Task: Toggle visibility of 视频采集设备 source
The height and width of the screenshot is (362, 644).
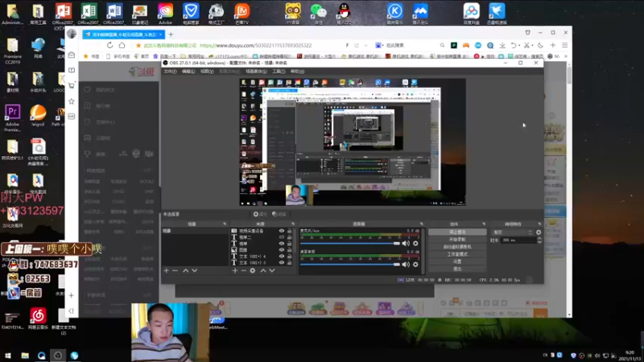Action: pyautogui.click(x=282, y=231)
